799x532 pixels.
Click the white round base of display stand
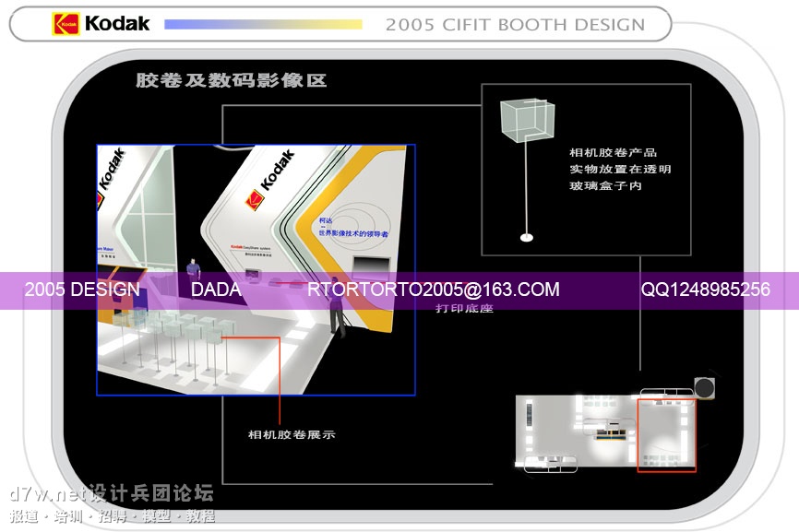[527, 238]
